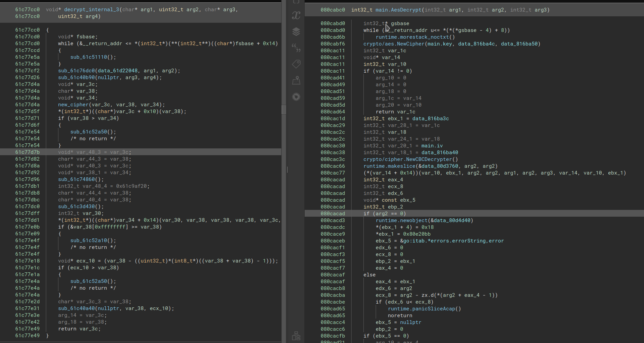Open the Tags sidebar icon
This screenshot has width=644, height=343.
(x=296, y=64)
